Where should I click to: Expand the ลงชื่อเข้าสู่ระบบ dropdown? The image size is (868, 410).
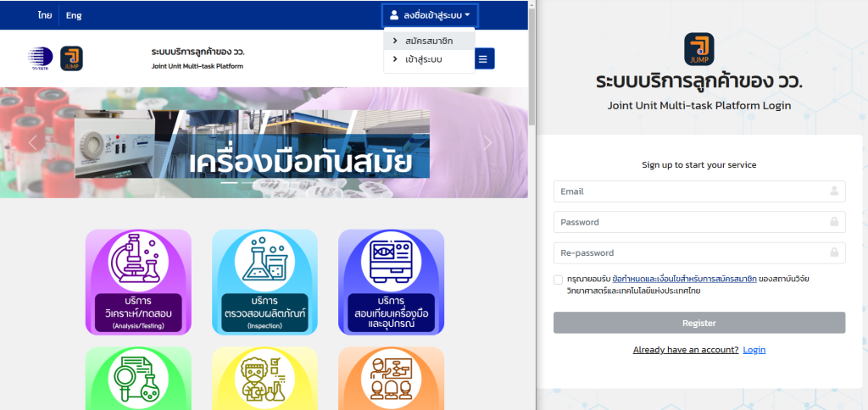tap(430, 15)
